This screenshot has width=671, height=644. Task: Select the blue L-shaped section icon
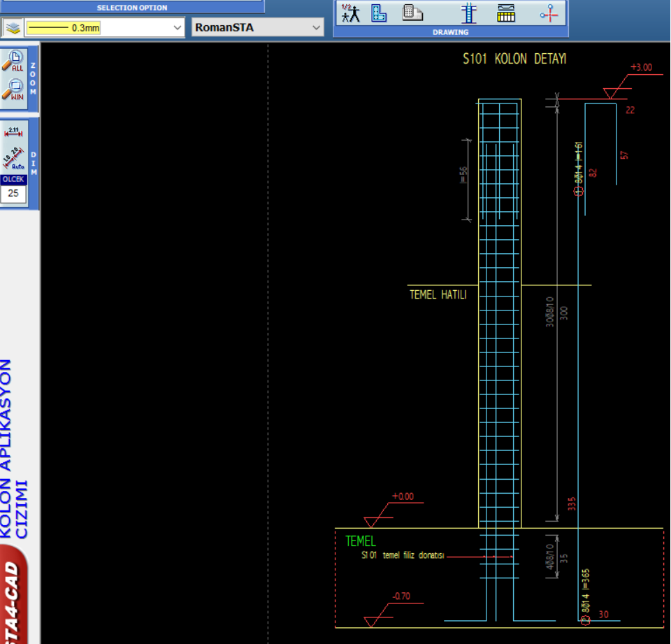379,13
